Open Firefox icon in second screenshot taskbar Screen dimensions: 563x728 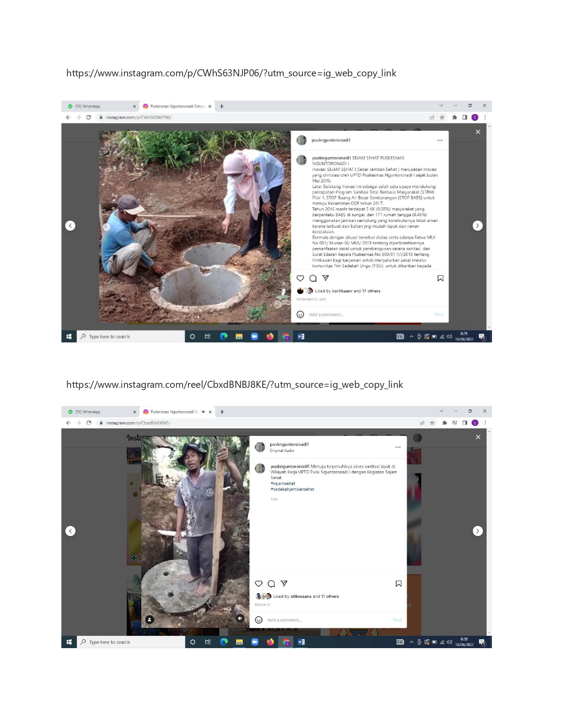tap(270, 642)
